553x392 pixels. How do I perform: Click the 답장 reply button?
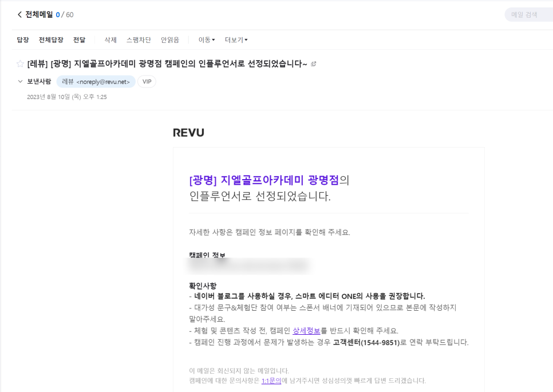point(23,40)
